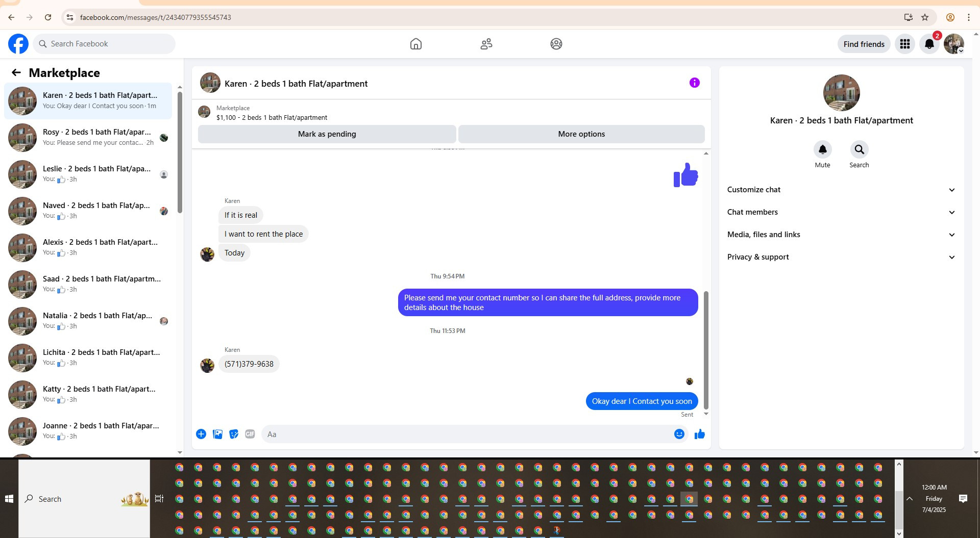Image resolution: width=980 pixels, height=538 pixels.
Task: Click the Facebook logo icon
Action: click(x=18, y=44)
